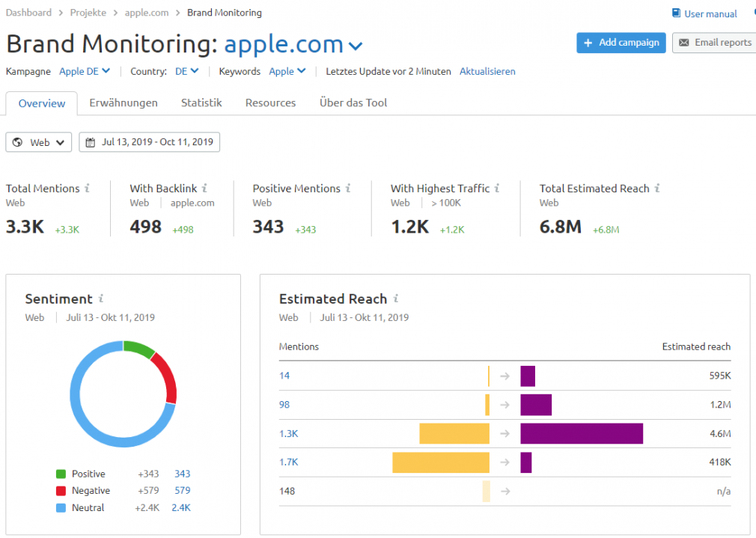Screen dimensions: 756x538
Task: Click the blue Neutral legend swatch
Action: pos(61,507)
